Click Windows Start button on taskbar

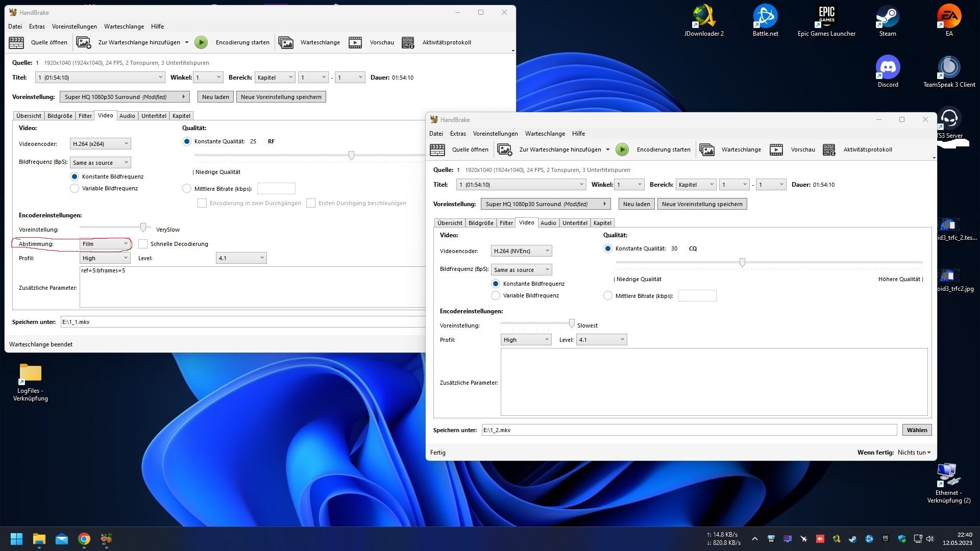click(x=16, y=539)
